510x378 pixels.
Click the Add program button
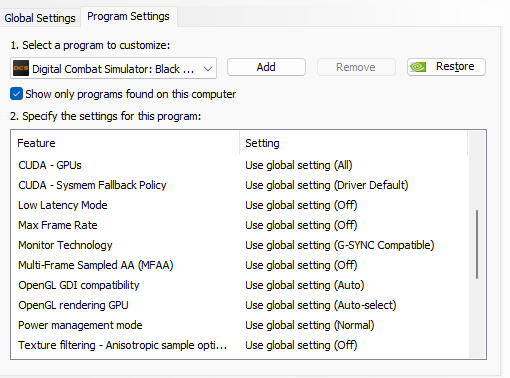pyautogui.click(x=266, y=67)
